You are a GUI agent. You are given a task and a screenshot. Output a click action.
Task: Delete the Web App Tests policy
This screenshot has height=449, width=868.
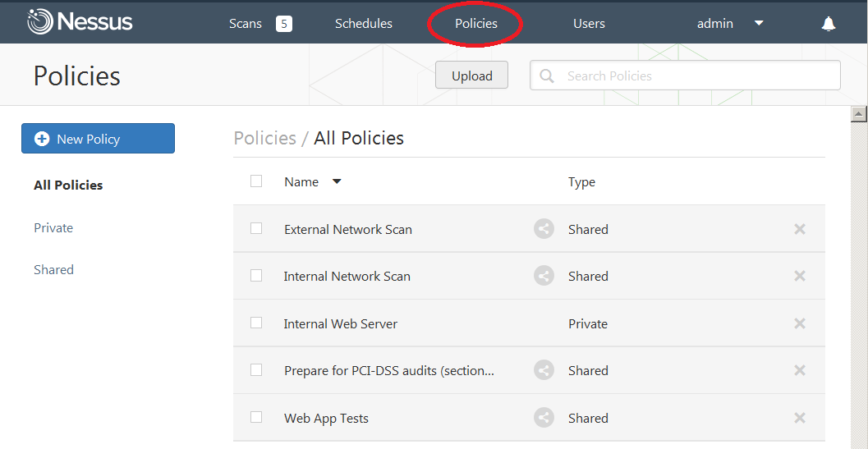[x=799, y=418]
